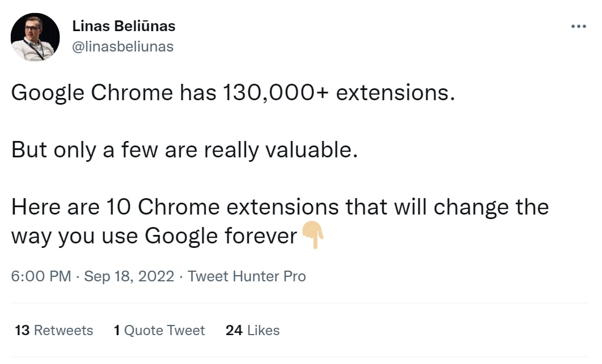This screenshot has width=602, height=364.
Task: Click the number 13 before Retweets
Action: point(22,330)
